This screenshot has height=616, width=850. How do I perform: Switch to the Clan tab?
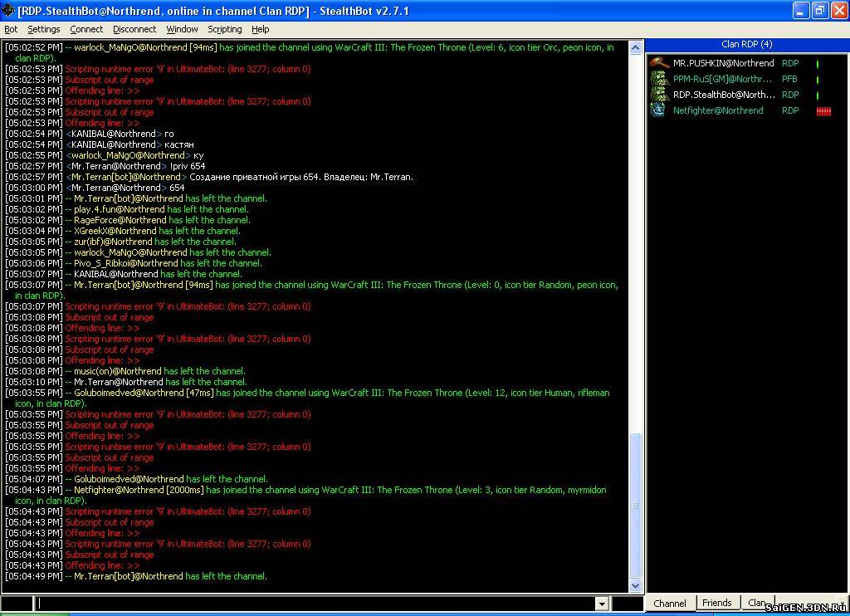pyautogui.click(x=757, y=603)
